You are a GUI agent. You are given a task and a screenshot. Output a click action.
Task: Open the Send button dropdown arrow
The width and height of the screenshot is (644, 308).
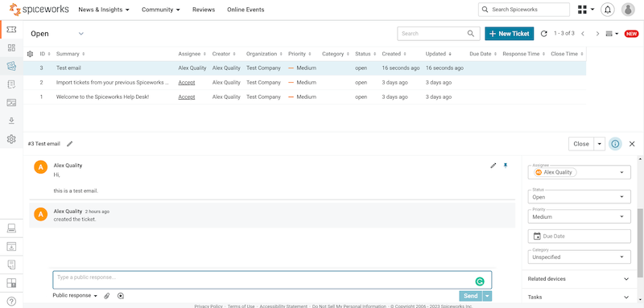[488, 296]
